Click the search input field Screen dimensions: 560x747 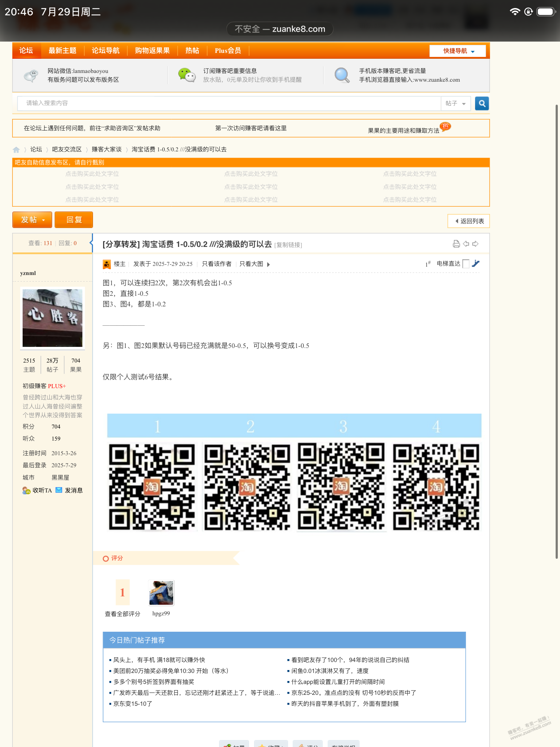[x=229, y=104]
